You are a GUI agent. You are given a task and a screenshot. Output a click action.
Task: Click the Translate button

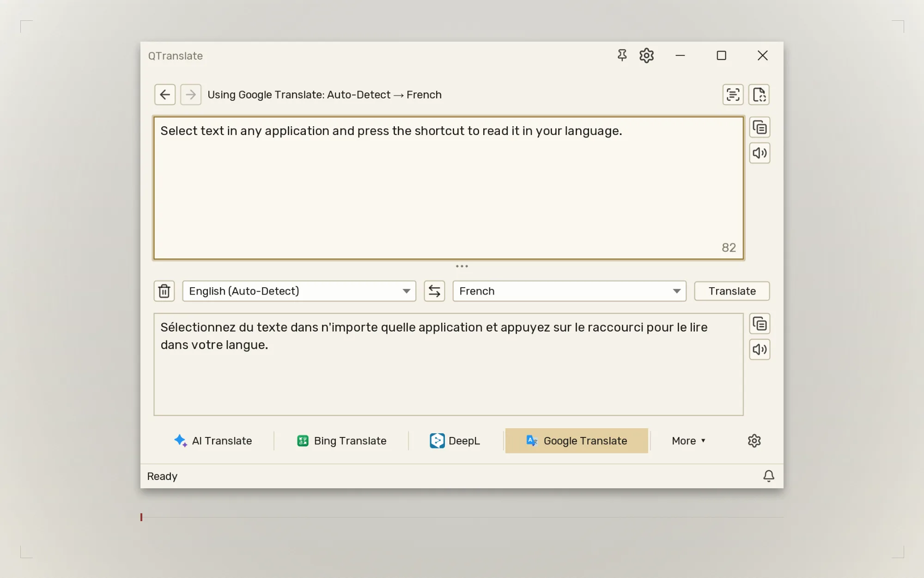pyautogui.click(x=732, y=291)
